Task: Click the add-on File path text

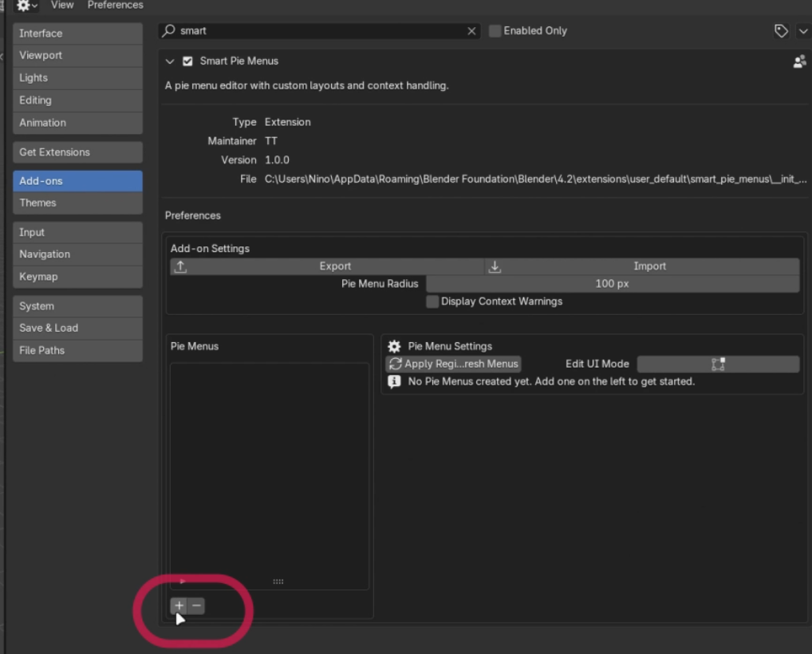Action: [535, 179]
